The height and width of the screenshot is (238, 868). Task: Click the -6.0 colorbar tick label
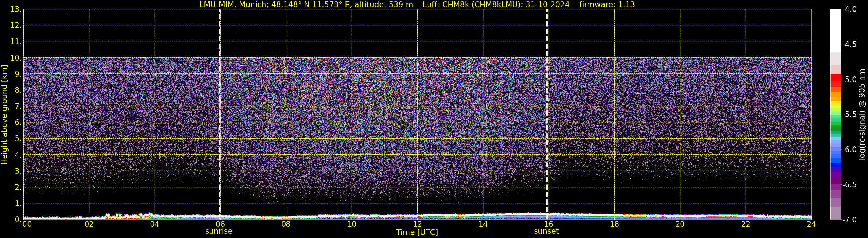pyautogui.click(x=849, y=150)
